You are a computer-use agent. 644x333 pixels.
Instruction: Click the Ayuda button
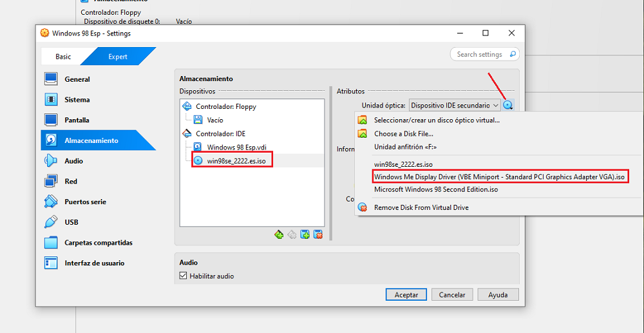(x=498, y=295)
